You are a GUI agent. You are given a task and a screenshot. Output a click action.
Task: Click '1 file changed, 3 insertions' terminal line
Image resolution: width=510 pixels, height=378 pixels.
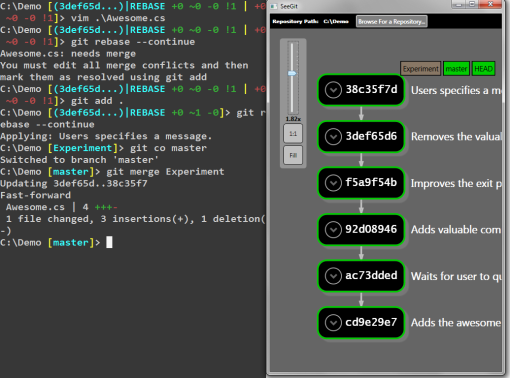coord(135,219)
